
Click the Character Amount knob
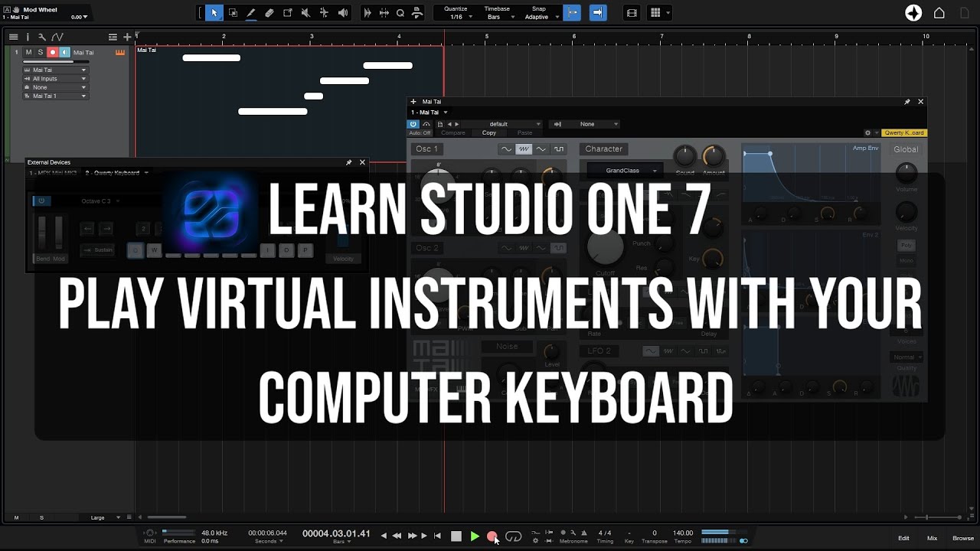(x=713, y=156)
